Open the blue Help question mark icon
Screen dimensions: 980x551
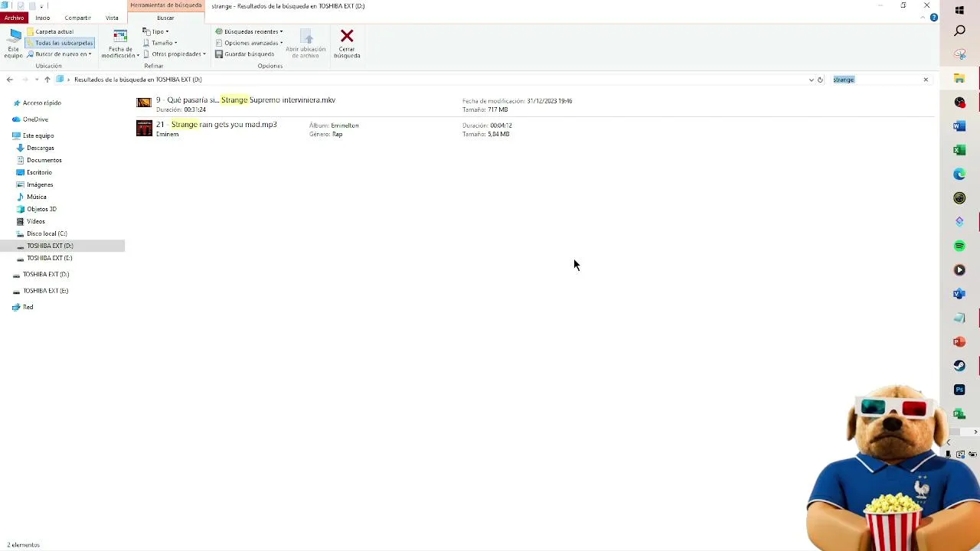click(934, 18)
